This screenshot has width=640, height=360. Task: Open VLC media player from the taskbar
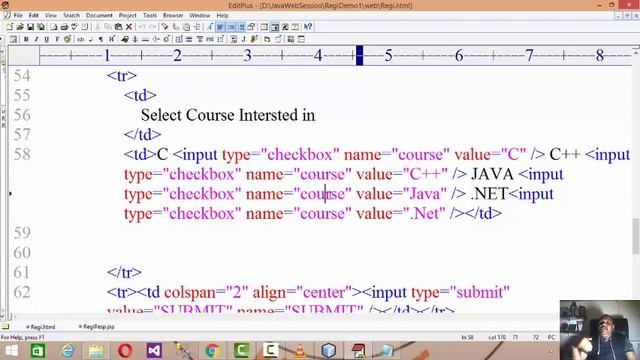300,351
